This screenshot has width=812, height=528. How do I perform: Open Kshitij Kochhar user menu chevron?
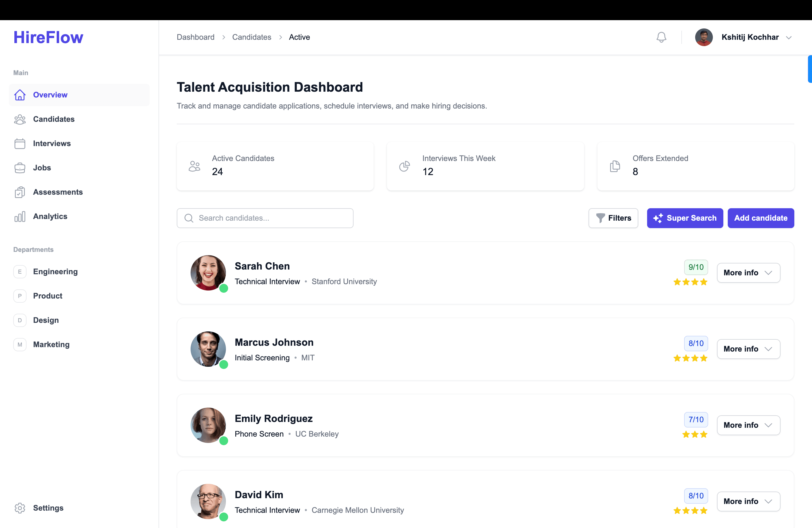[789, 38]
